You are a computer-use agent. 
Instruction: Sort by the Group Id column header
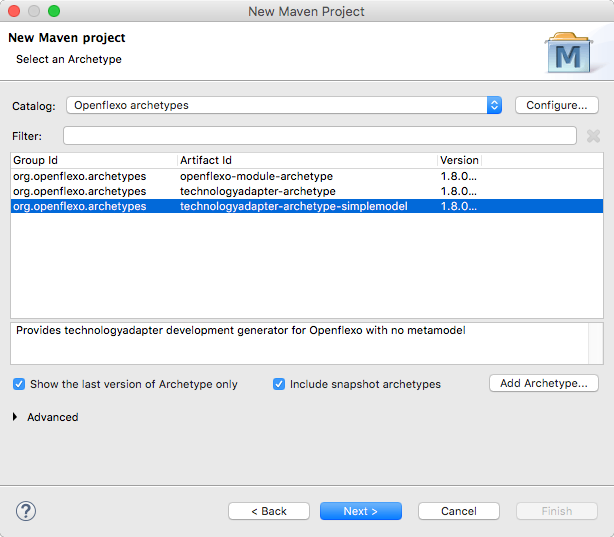point(94,160)
